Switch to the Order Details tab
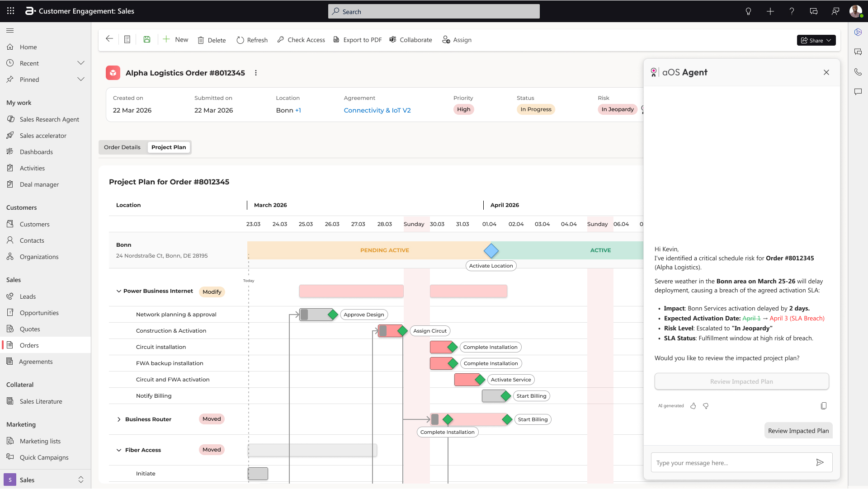The height and width of the screenshot is (489, 868). [122, 147]
